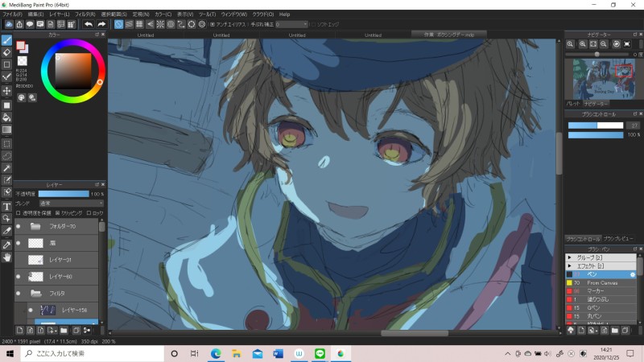This screenshot has height=362, width=644.
Task: Fit canvas to window in Navigator
Action: click(x=593, y=44)
